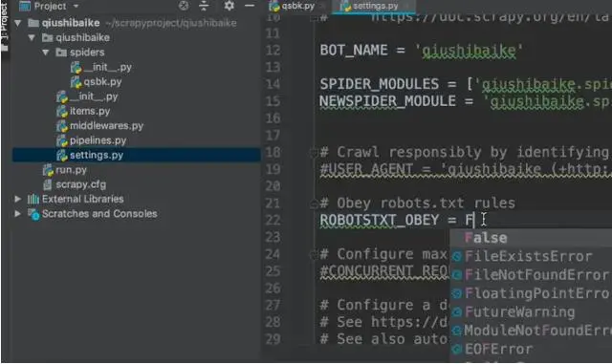Screen dimensions: 612x364
Task: Choose FileNotFoundError from the autocomplete list
Action: click(531, 275)
